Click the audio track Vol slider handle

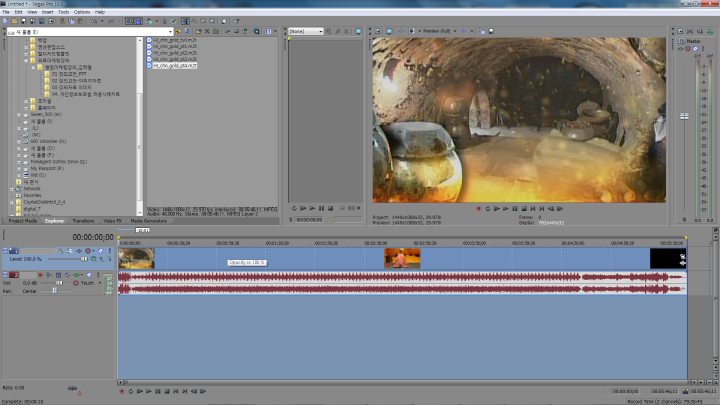point(59,283)
